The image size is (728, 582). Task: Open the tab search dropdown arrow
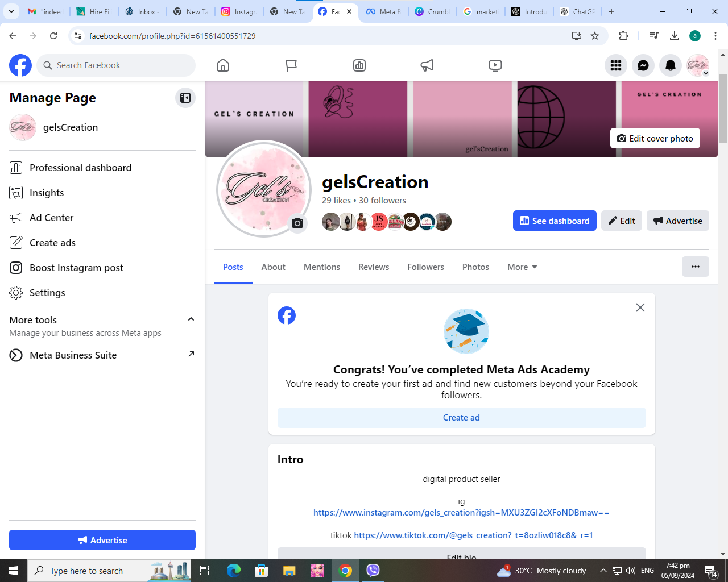click(11, 11)
